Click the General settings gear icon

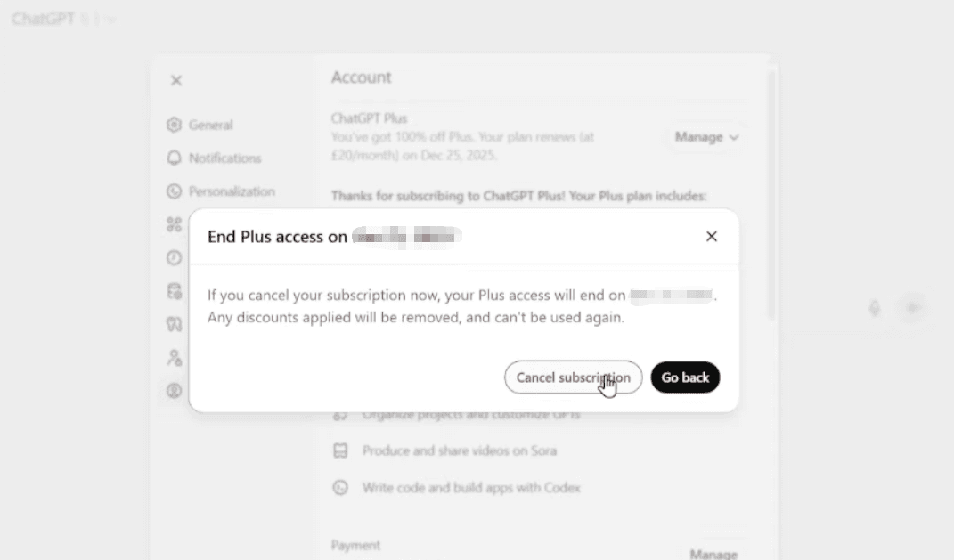click(x=174, y=125)
